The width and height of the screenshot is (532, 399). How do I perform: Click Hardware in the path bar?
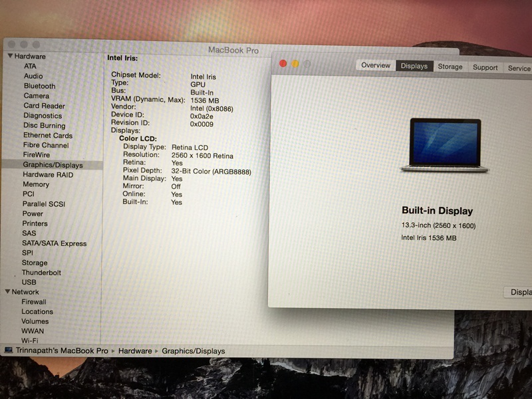pos(135,351)
